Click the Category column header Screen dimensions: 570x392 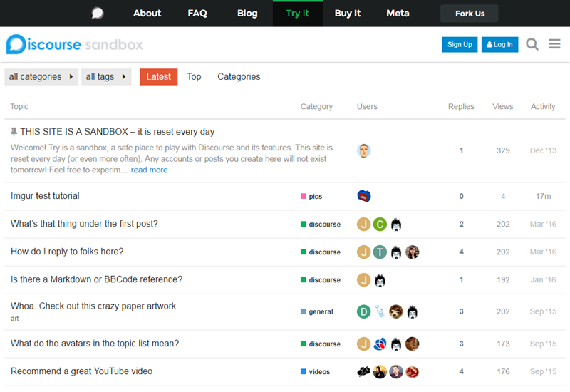(316, 106)
